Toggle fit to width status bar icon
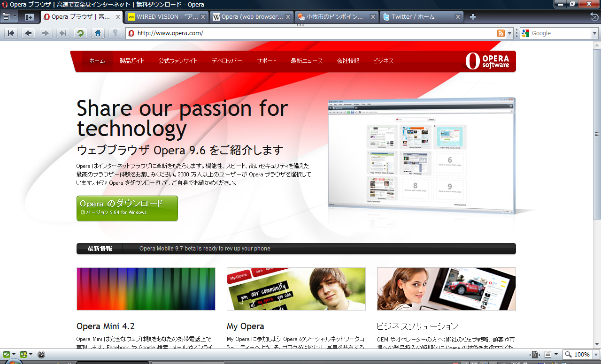Image resolution: width=601 pixels, height=364 pixels. 534,355
